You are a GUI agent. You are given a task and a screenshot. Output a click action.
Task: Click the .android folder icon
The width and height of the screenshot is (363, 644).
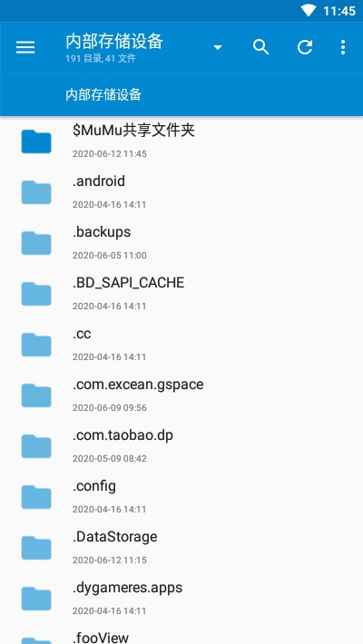(36, 192)
